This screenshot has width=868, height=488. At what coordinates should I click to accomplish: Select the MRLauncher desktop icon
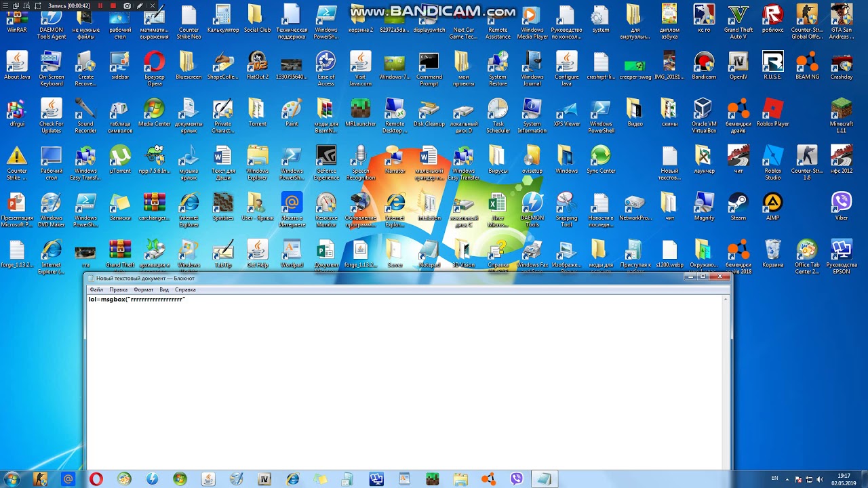(361, 113)
